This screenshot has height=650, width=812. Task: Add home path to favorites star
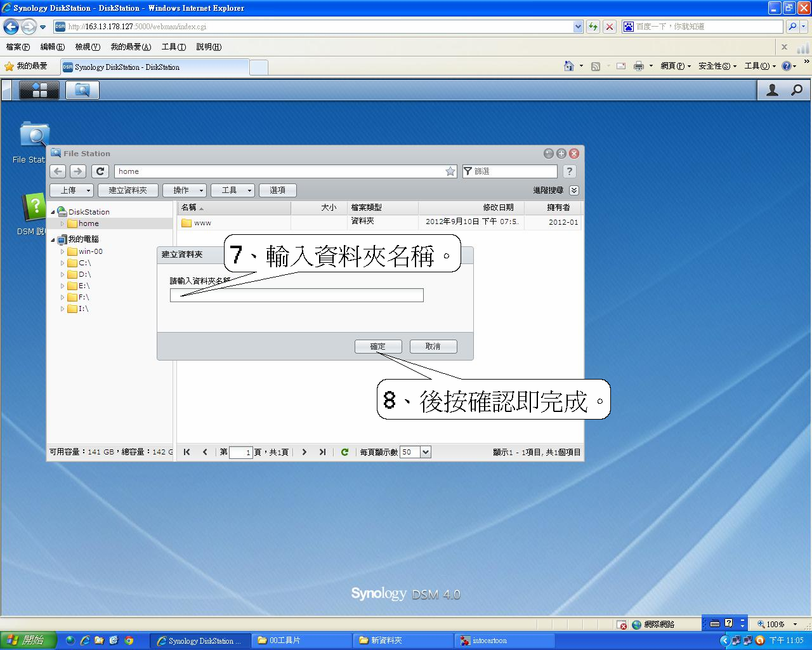point(450,171)
